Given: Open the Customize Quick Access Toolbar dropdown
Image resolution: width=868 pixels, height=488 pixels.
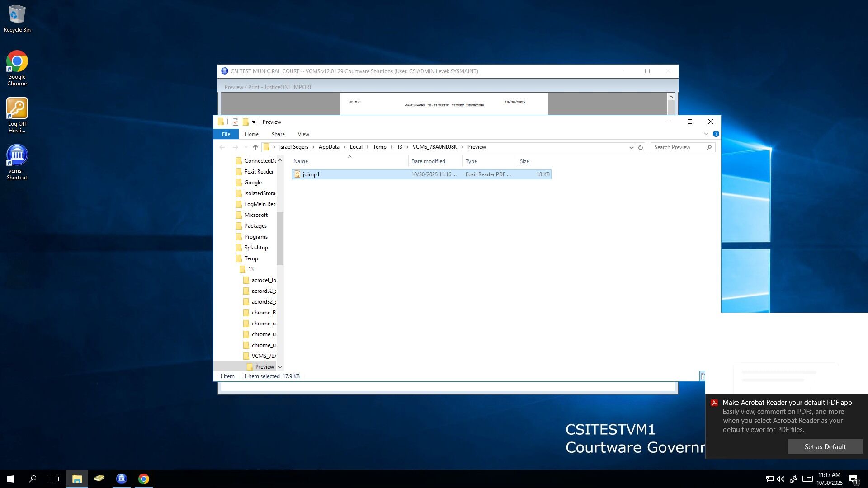Looking at the screenshot, I should coord(254,122).
